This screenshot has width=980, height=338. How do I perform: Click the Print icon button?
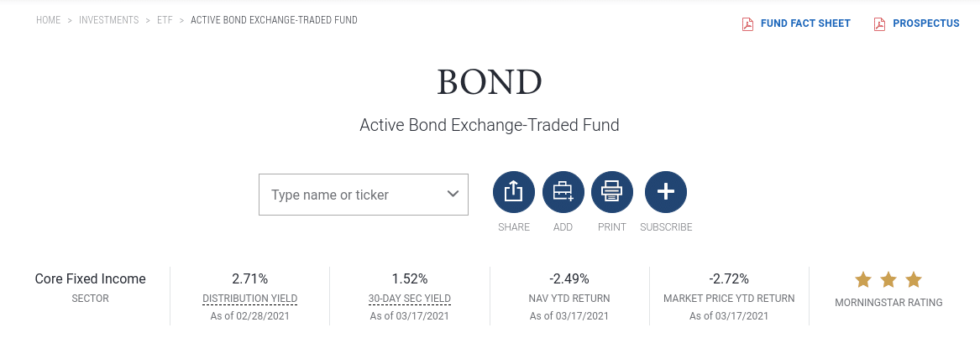click(612, 192)
